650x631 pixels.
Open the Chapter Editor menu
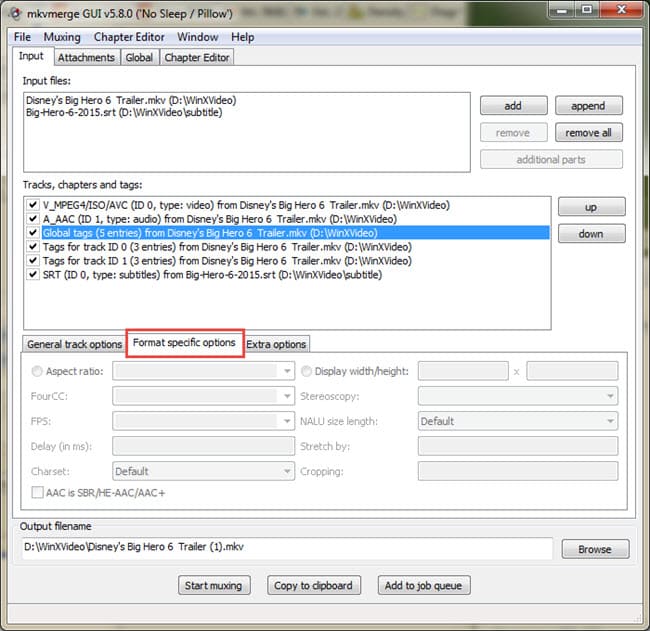[x=129, y=37]
